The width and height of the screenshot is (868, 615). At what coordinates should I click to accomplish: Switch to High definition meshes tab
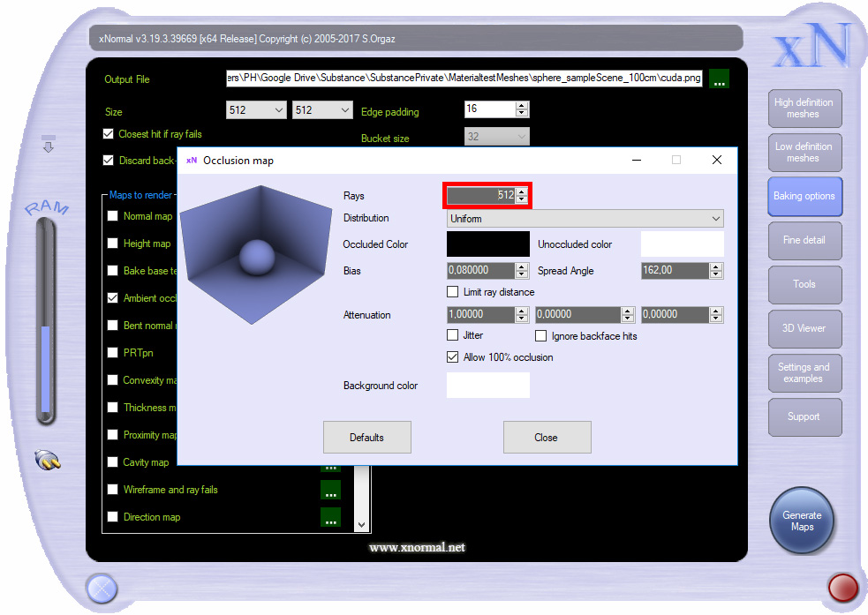tap(803, 109)
